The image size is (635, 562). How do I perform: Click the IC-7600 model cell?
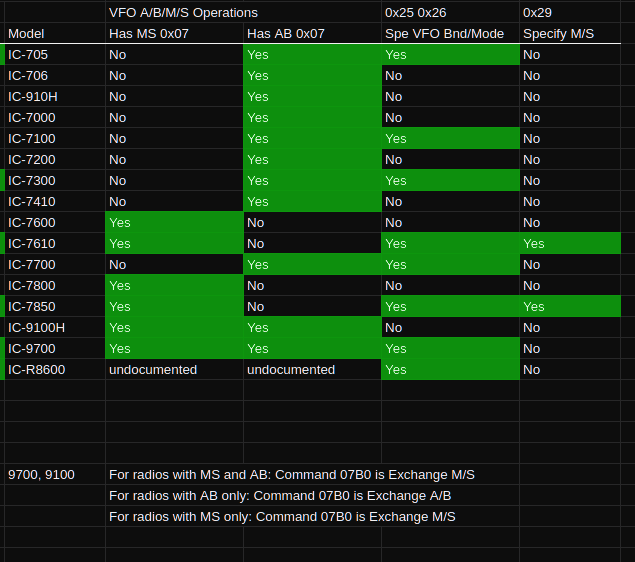click(55, 223)
